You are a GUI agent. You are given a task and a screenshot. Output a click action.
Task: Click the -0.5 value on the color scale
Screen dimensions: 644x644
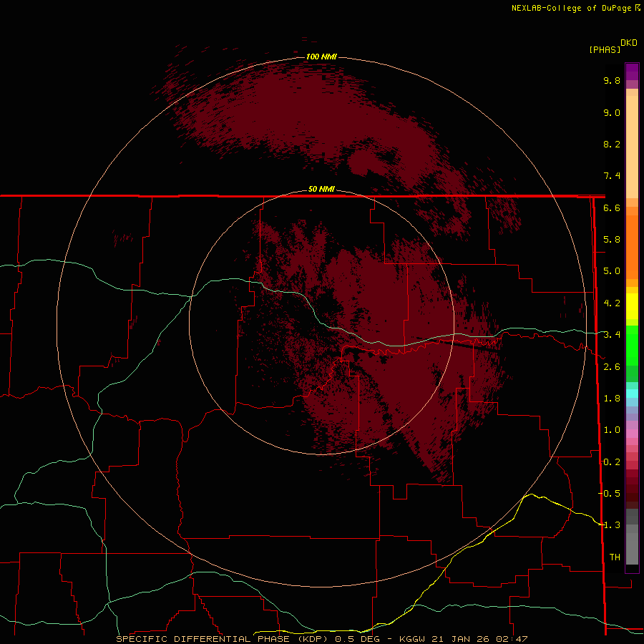(609, 494)
